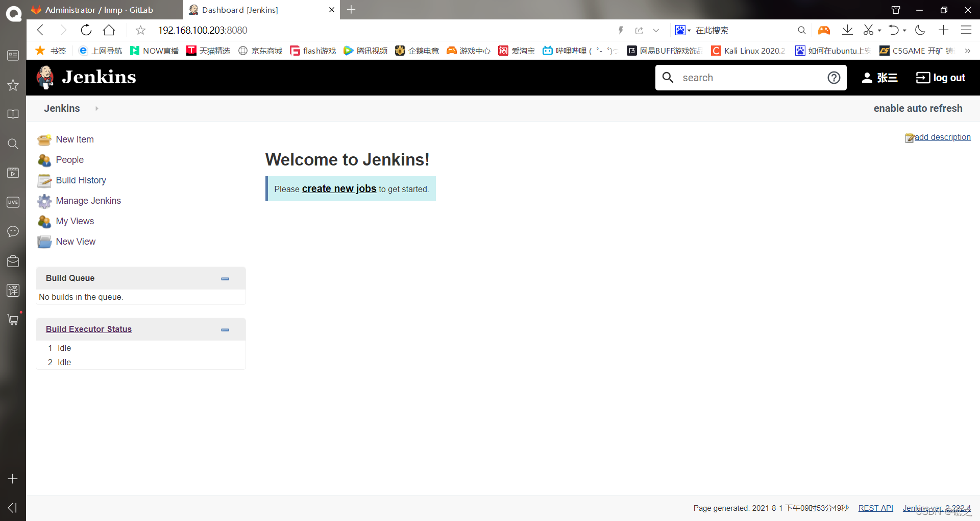This screenshot has width=980, height=521.
Task: Click the New View folder icon
Action: coord(44,242)
